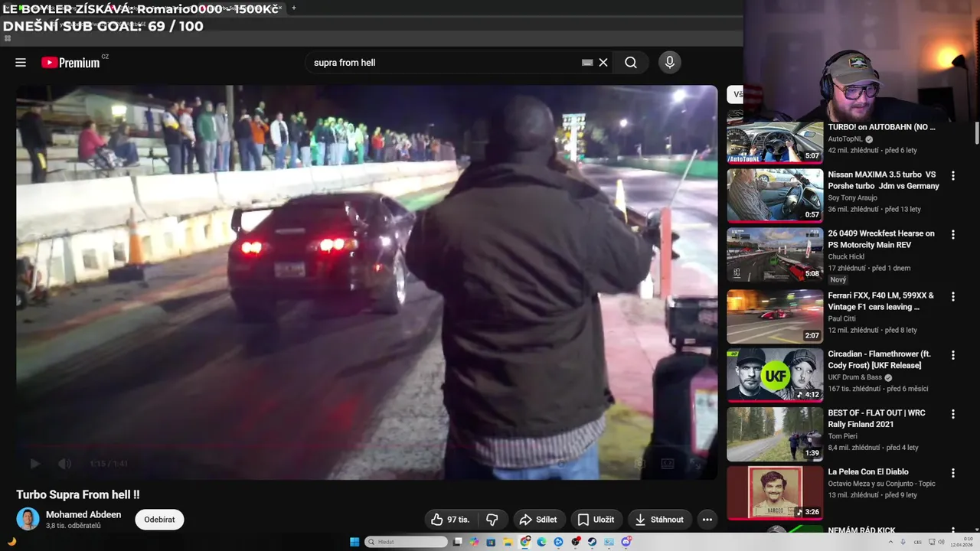
Task: Open Mohamed Abdeen channel avatar
Action: click(x=28, y=519)
